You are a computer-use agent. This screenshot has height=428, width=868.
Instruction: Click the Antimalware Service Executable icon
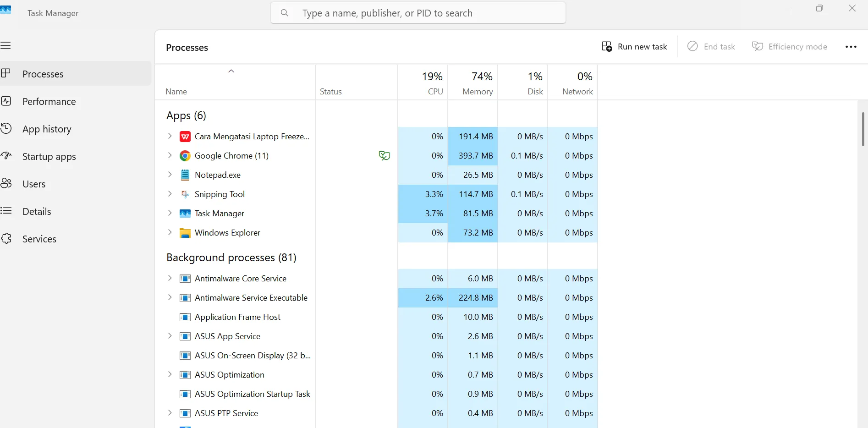pos(185,298)
